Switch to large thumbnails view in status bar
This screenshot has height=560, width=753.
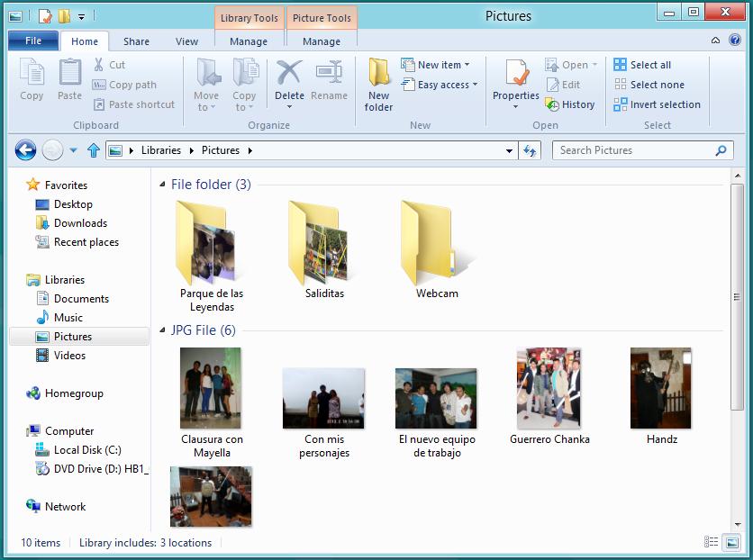[x=731, y=542]
